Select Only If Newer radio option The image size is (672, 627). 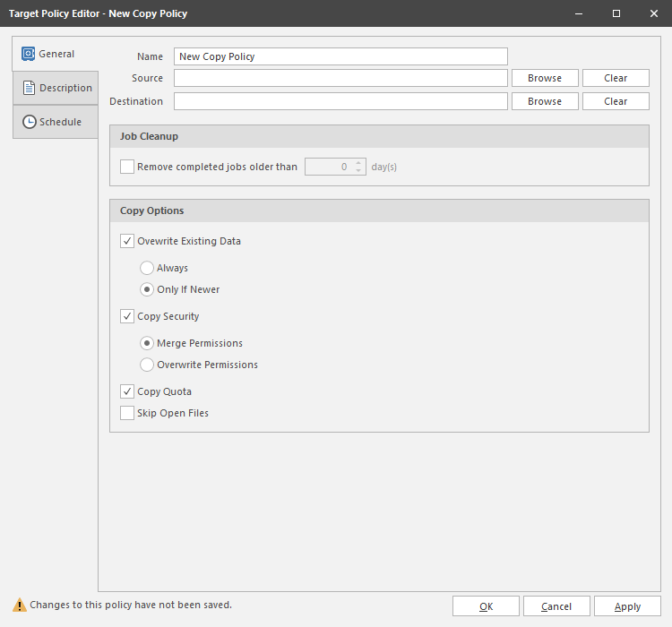pos(147,289)
